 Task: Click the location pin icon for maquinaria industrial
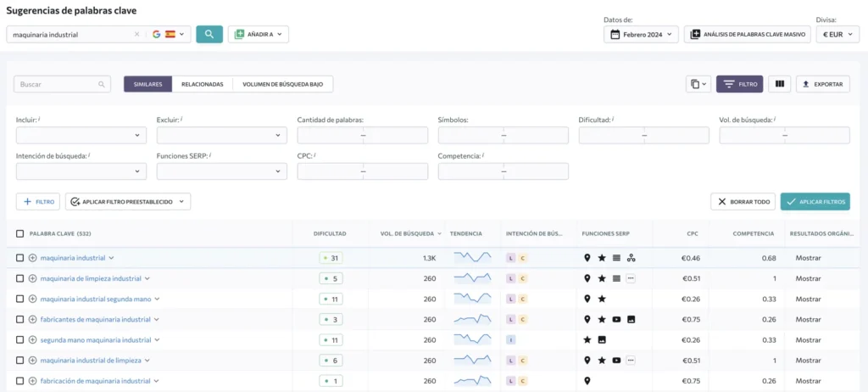tap(587, 258)
